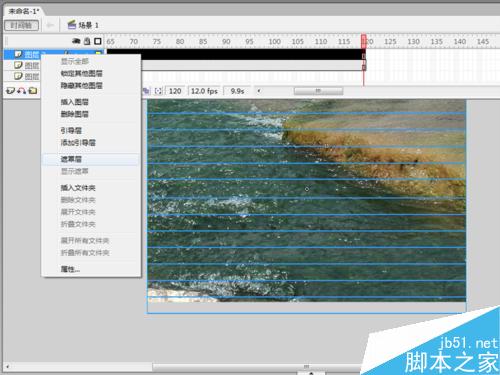Viewport: 500px width, 375px height.
Task: Click the timeline horizontal scrollbar thumb beside 9.9s
Action: point(318,91)
